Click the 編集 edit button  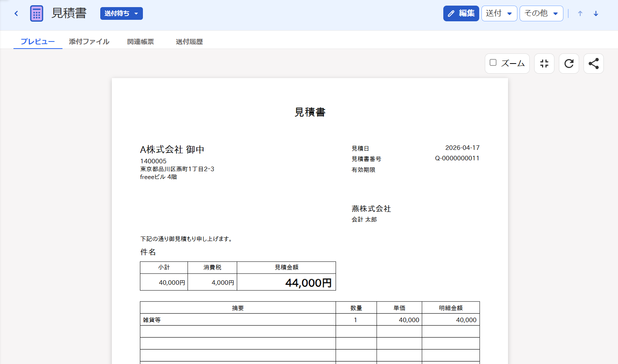pyautogui.click(x=461, y=13)
